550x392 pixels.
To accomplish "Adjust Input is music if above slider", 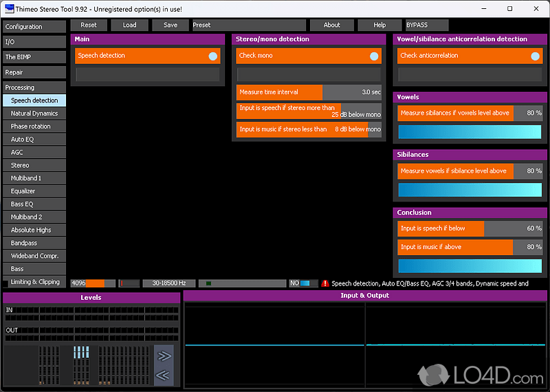I will click(x=470, y=247).
